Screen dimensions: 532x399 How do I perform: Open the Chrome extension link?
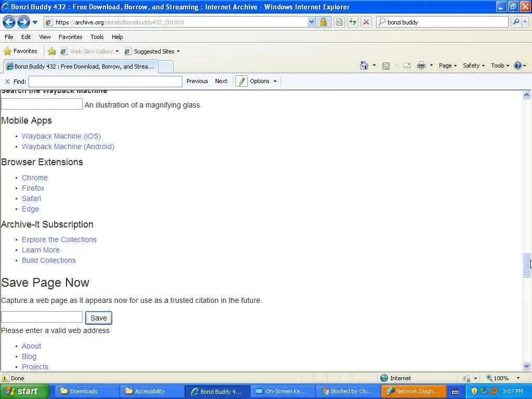tap(35, 178)
